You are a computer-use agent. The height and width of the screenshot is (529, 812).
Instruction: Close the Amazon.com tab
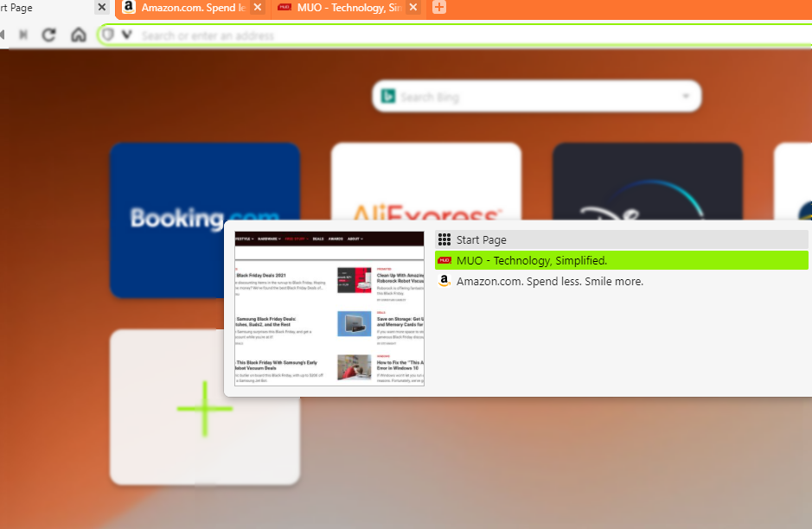(x=258, y=7)
